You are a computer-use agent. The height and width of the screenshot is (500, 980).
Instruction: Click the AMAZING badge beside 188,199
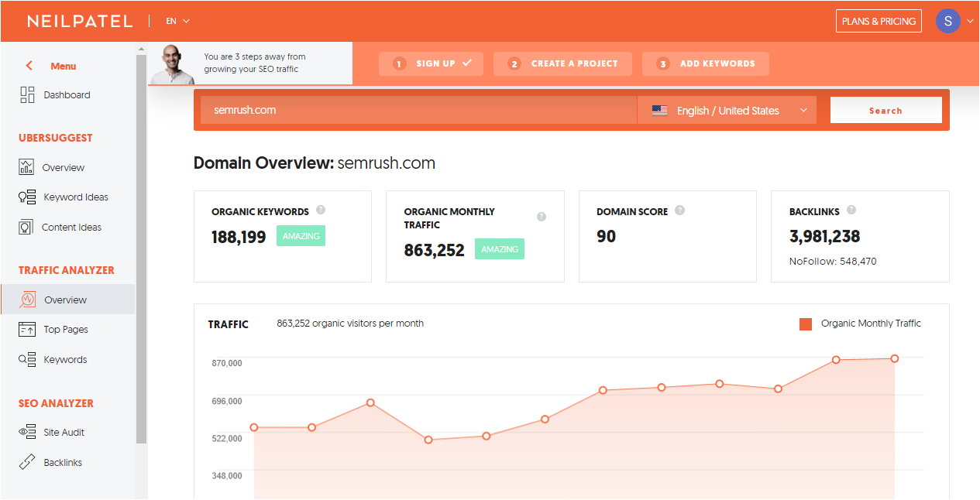(301, 236)
